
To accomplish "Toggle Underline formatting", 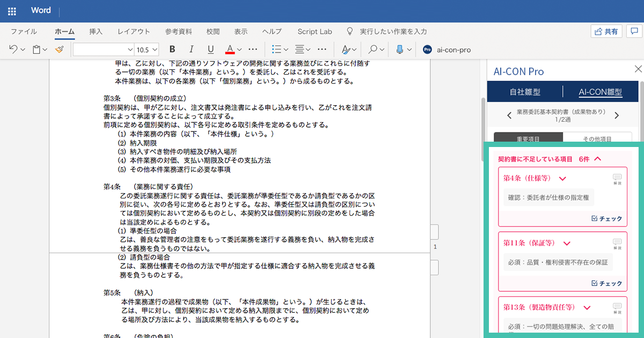I will coord(211,49).
